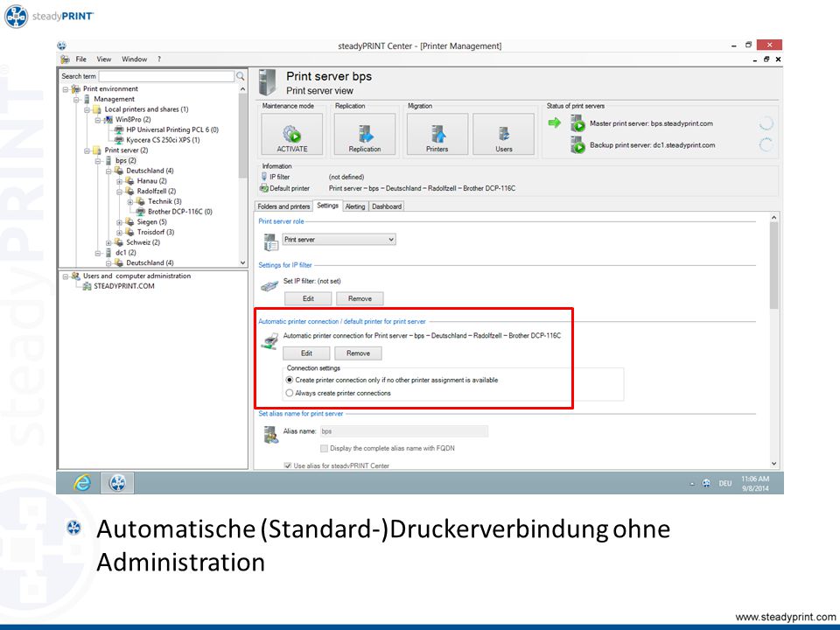This screenshot has width=840, height=630.
Task: Open the Replication tool
Action: 365,135
